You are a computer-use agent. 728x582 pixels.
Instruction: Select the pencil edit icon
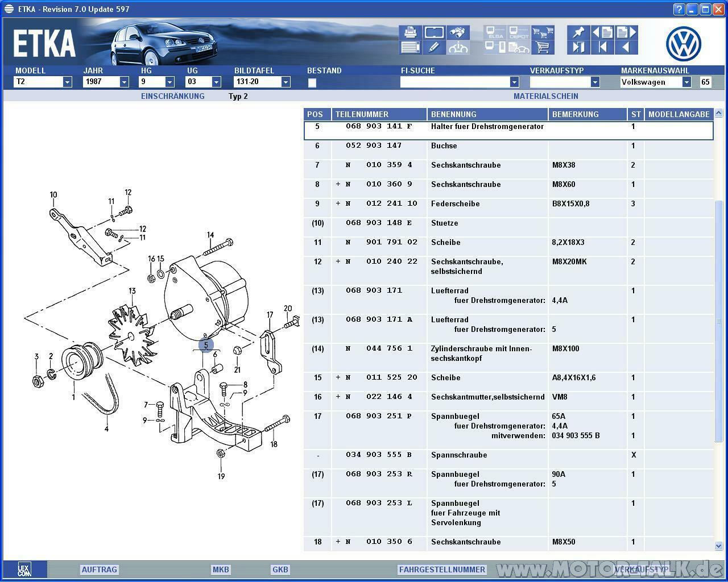[x=434, y=47]
